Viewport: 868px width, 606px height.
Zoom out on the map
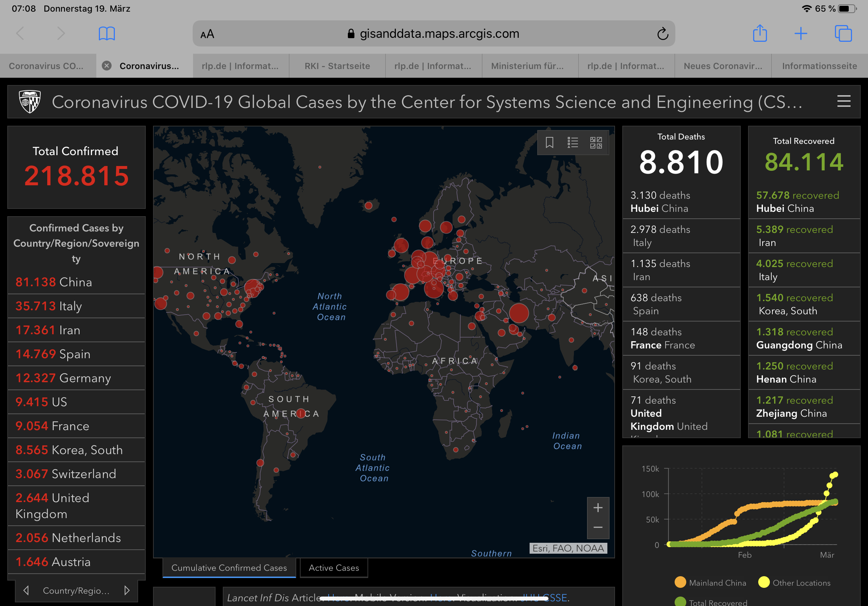click(x=598, y=528)
